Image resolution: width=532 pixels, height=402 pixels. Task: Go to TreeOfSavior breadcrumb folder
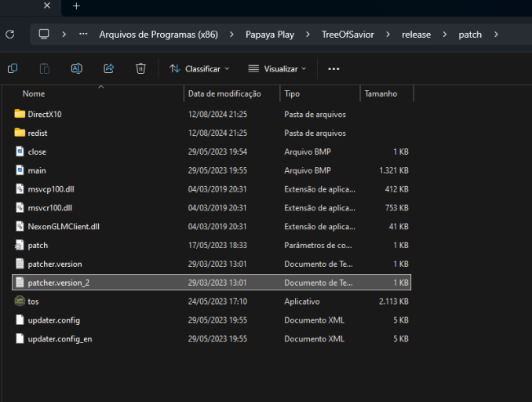[348, 35]
